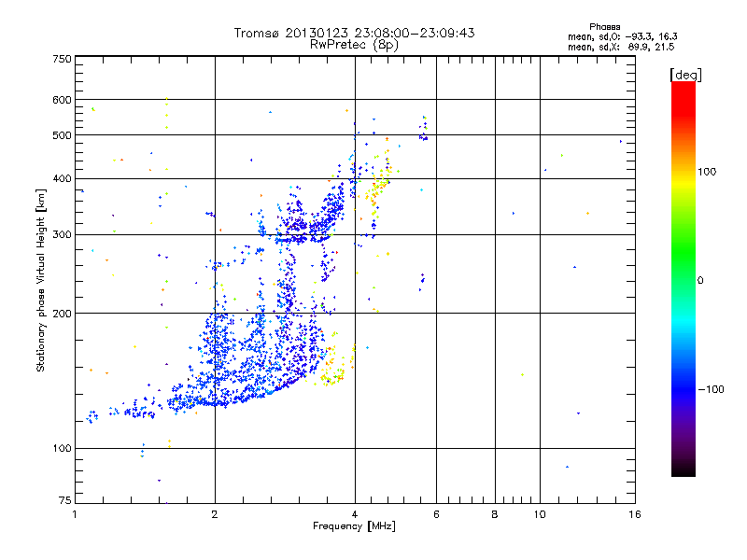This screenshot has width=747, height=560.
Task: Click the colorbar '100' tick label
Action: [707, 172]
